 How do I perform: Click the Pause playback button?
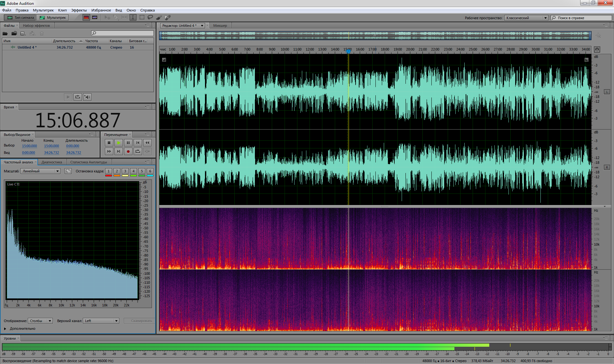(x=128, y=143)
